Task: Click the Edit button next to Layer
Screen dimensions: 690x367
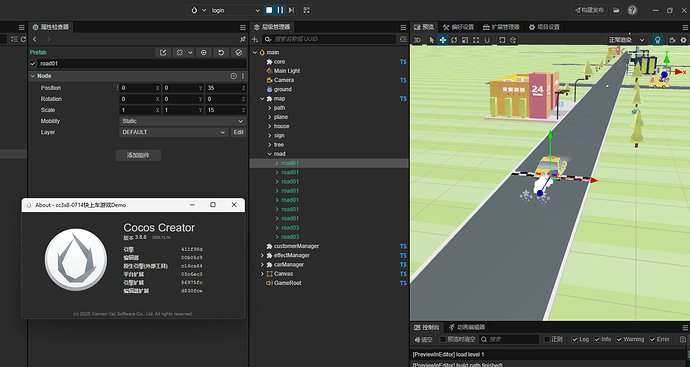Action: pos(239,132)
